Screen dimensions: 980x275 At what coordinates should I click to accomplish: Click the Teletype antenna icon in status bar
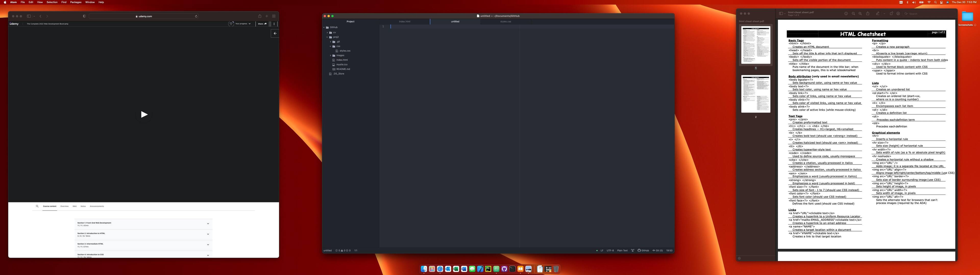(x=633, y=250)
